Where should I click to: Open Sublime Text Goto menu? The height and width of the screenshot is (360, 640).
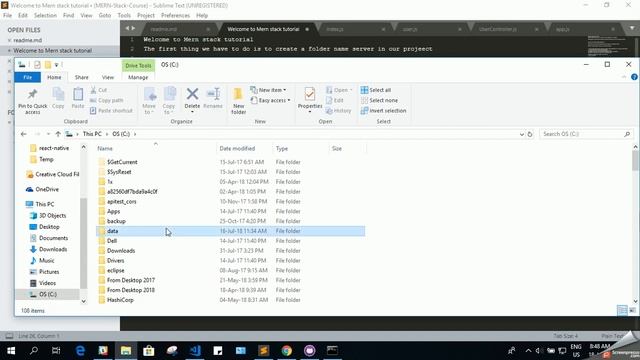click(x=104, y=15)
